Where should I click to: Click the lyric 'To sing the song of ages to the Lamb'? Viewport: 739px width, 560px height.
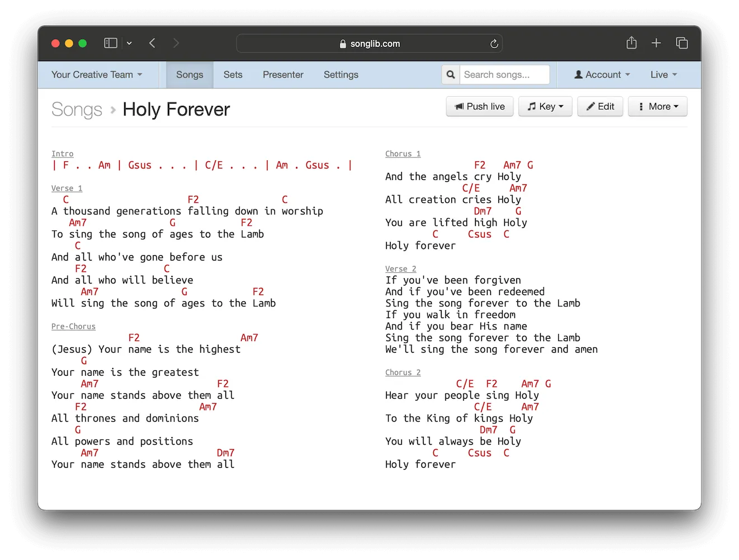pos(157,234)
